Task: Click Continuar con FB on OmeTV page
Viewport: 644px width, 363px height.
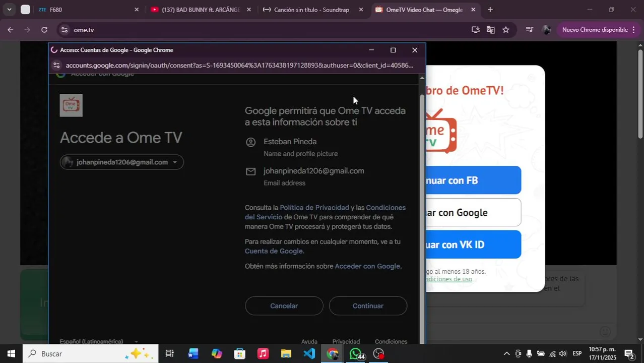Action: click(474, 180)
